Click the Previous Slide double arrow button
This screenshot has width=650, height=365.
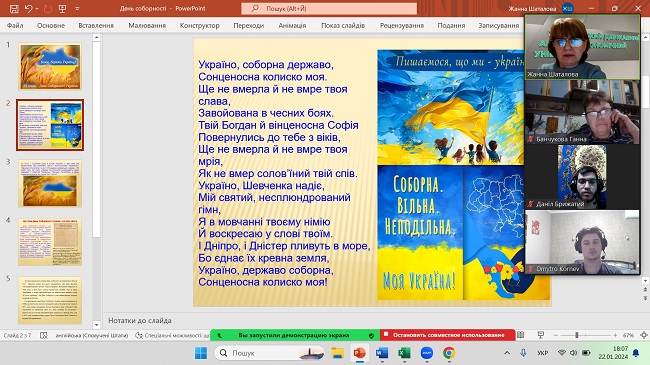(x=645, y=290)
